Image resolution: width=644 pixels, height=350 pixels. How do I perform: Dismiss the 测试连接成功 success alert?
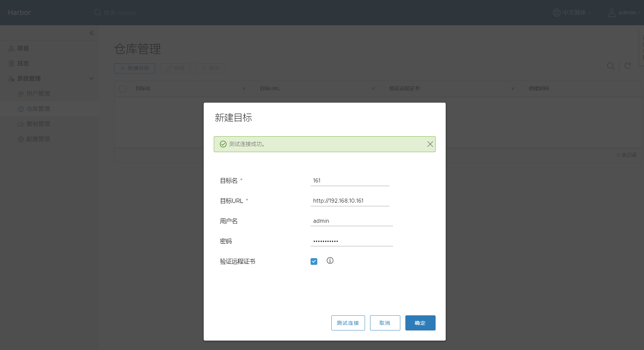click(430, 144)
